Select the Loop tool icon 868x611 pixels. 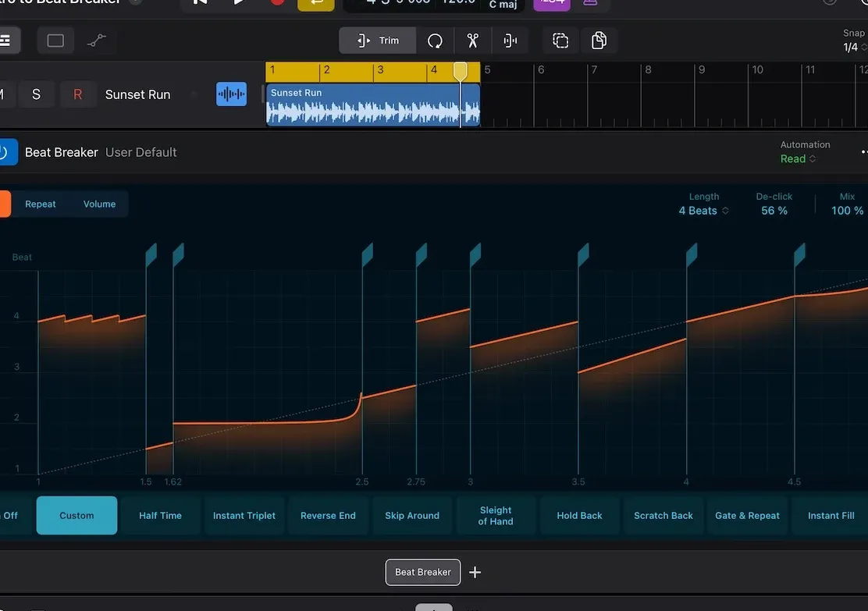tap(435, 41)
